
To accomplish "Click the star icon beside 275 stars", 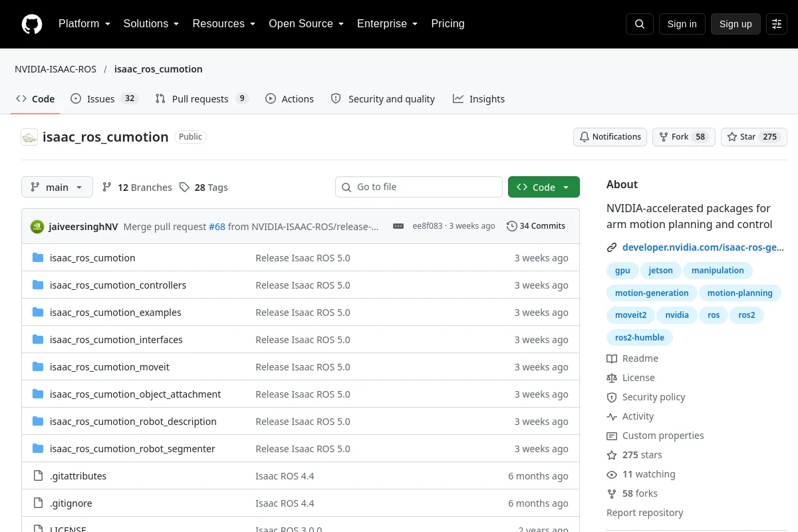I will coord(612,455).
